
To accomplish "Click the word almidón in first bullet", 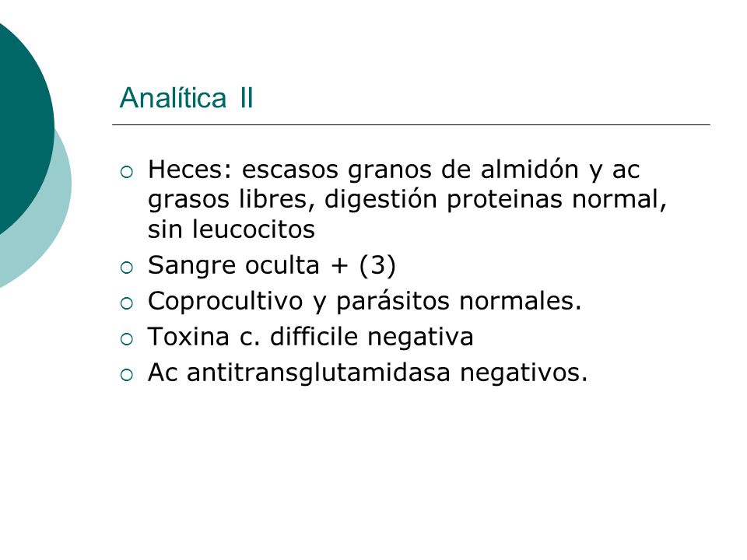I will [529, 170].
